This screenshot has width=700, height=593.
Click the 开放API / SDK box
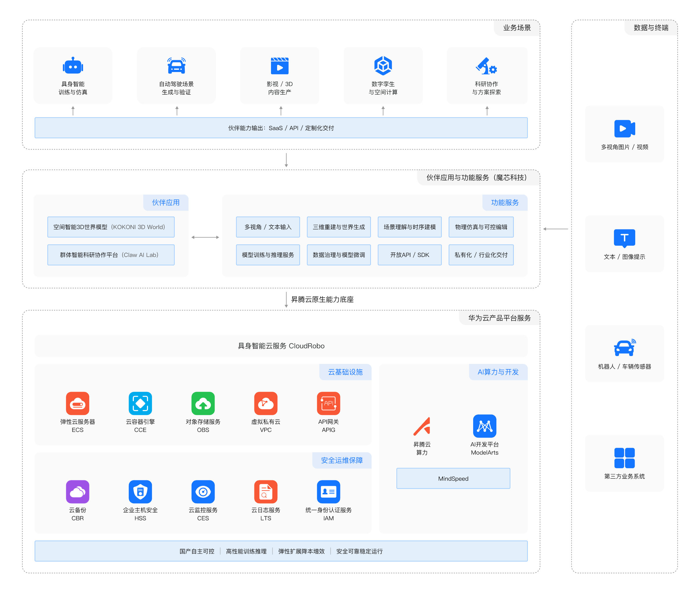(x=410, y=255)
